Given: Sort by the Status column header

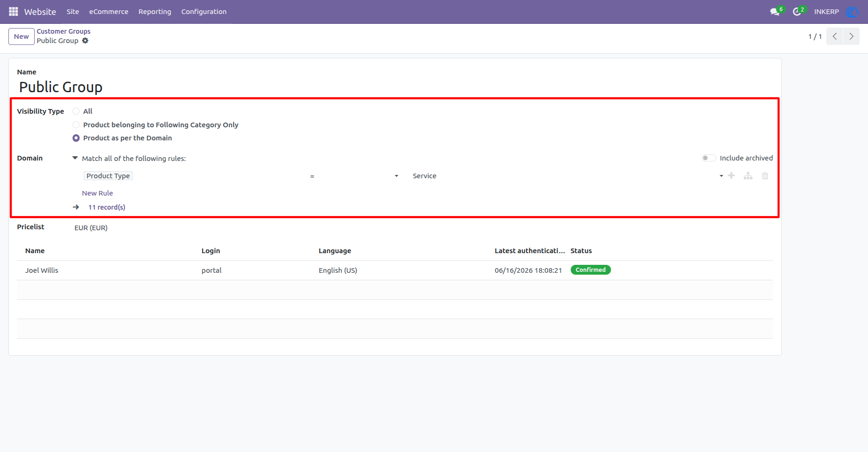Looking at the screenshot, I should point(581,251).
